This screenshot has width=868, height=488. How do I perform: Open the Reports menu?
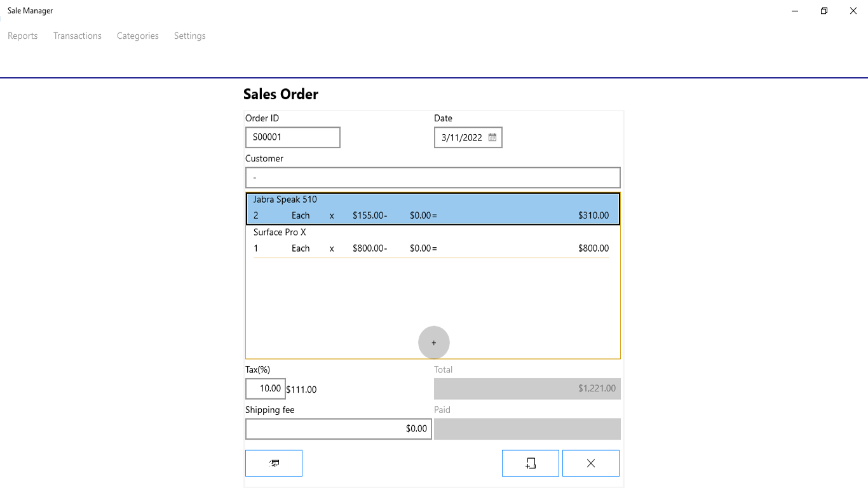click(x=23, y=36)
